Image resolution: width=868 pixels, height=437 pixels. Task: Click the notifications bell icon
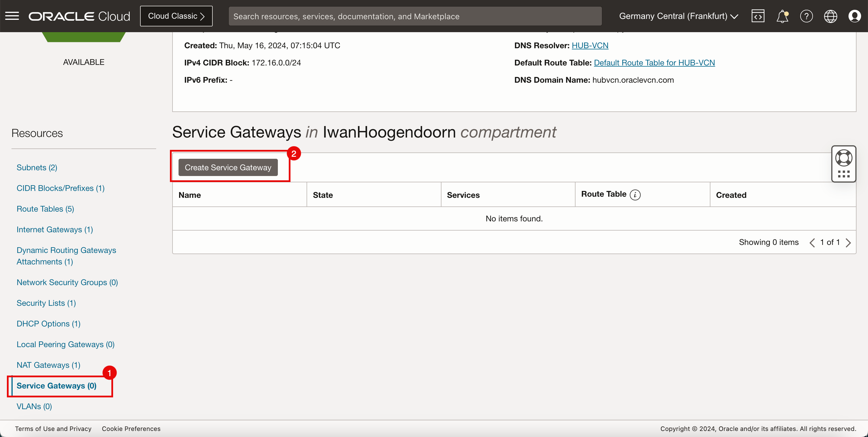(782, 16)
